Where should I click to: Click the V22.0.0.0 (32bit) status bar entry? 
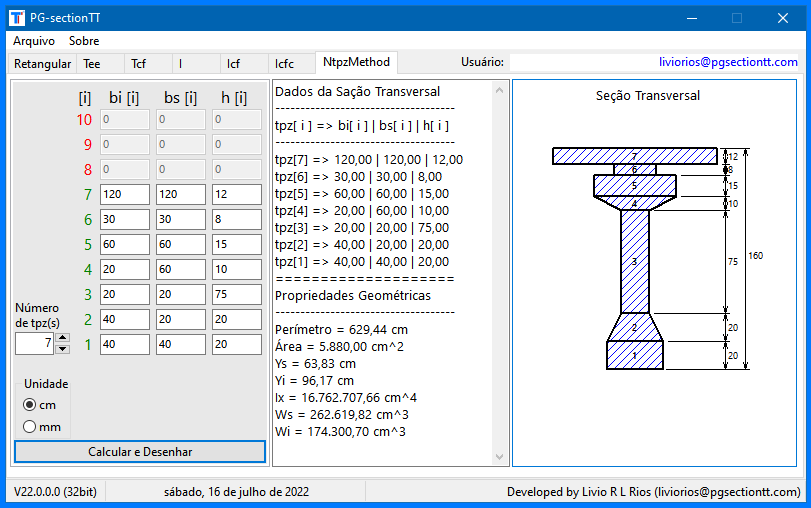pyautogui.click(x=55, y=492)
